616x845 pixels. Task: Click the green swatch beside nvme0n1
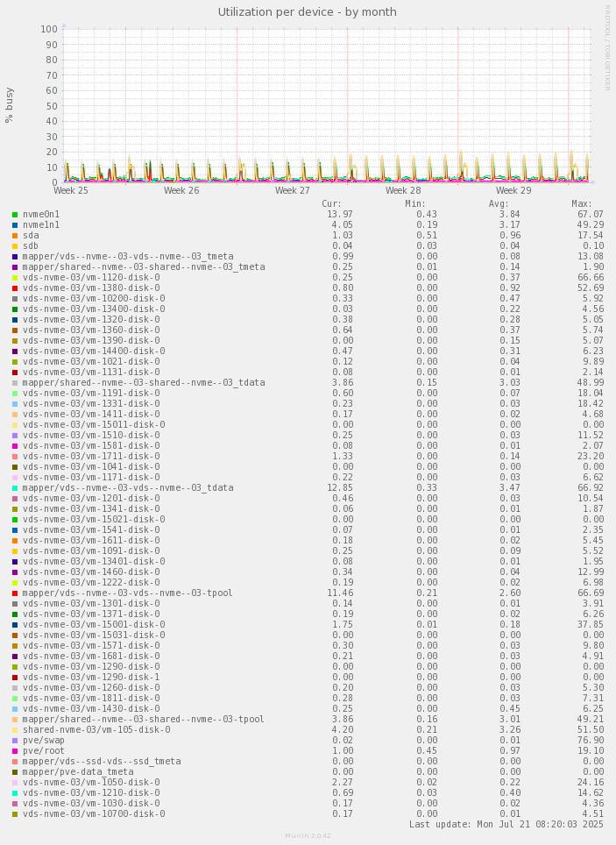coord(15,215)
